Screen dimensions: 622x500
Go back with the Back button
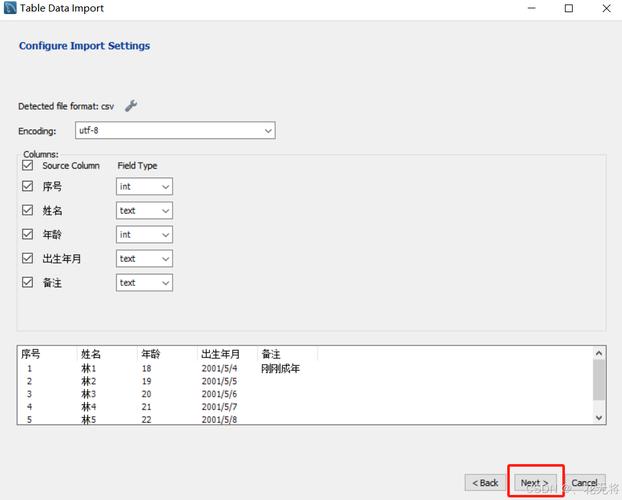[x=485, y=483]
